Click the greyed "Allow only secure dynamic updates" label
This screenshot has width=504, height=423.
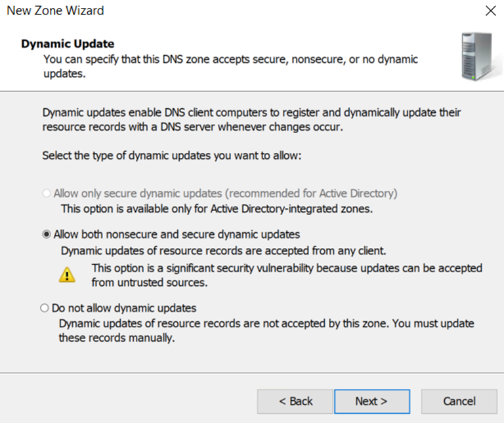(225, 194)
